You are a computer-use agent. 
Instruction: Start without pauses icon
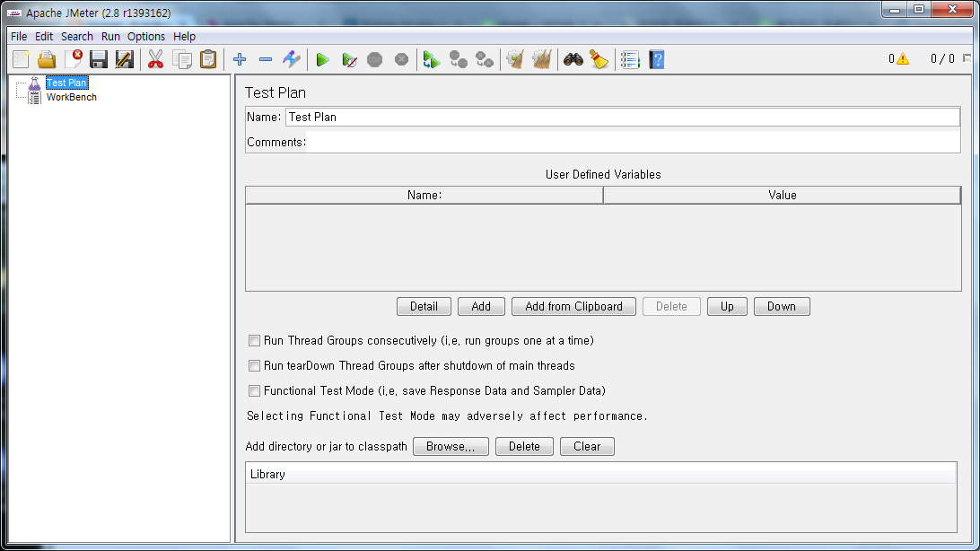click(x=349, y=59)
